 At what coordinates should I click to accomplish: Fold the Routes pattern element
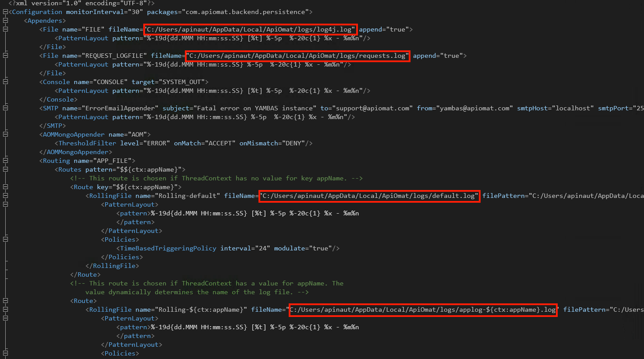tap(5, 169)
